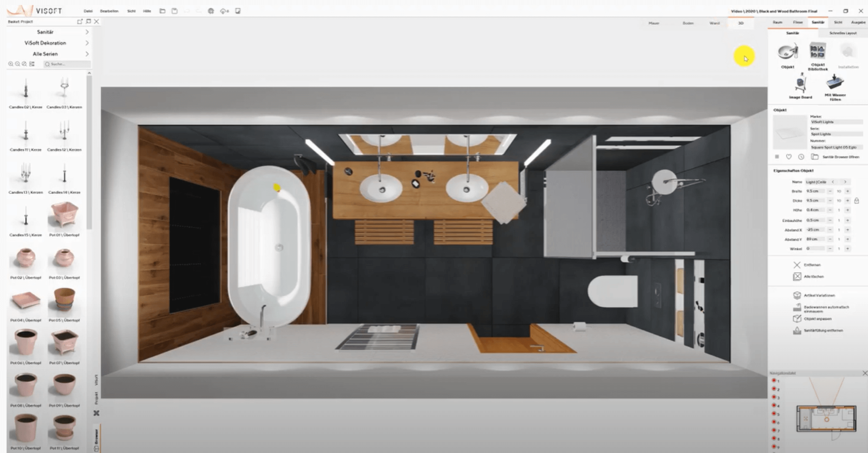Click the Breite value field
The image size is (868, 453).
pyautogui.click(x=815, y=191)
